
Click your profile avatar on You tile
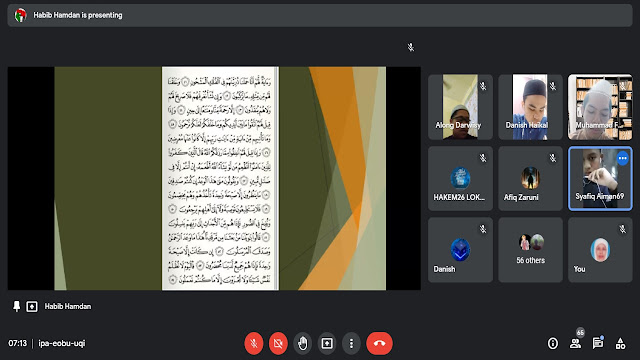(600, 249)
